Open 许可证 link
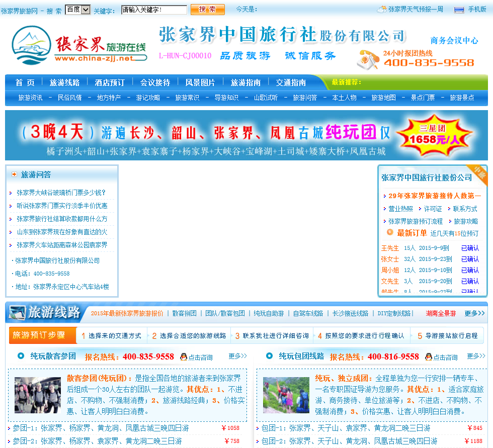 point(433,209)
